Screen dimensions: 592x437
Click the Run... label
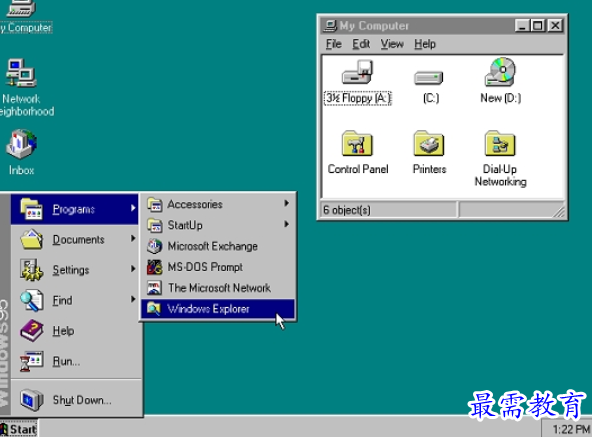66,361
